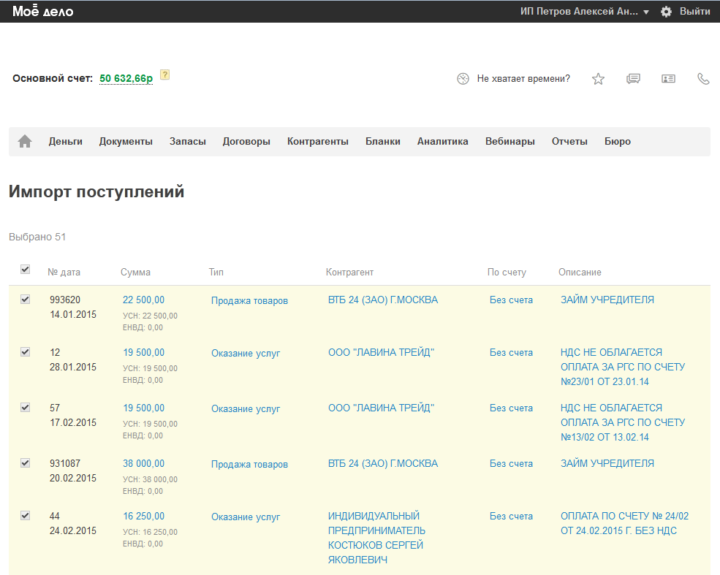Uncheck the row dated 14.01.2015
This screenshot has width=720, height=575.
click(25, 299)
